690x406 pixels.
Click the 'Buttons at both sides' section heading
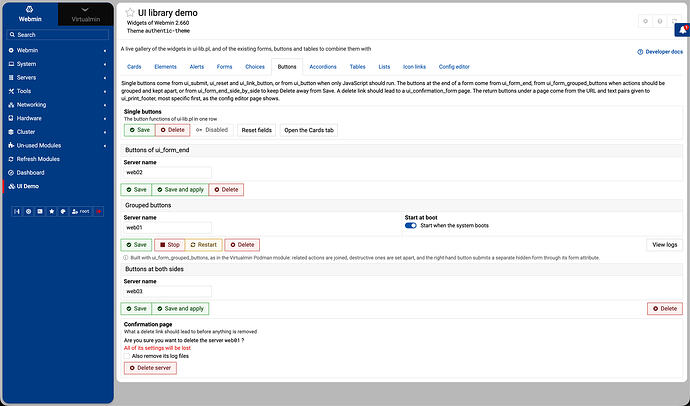click(154, 269)
